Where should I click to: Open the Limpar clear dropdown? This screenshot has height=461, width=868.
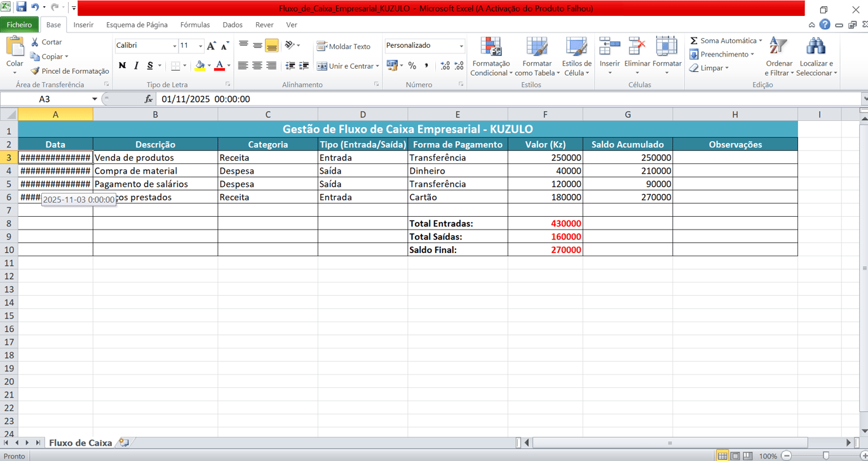coord(709,68)
